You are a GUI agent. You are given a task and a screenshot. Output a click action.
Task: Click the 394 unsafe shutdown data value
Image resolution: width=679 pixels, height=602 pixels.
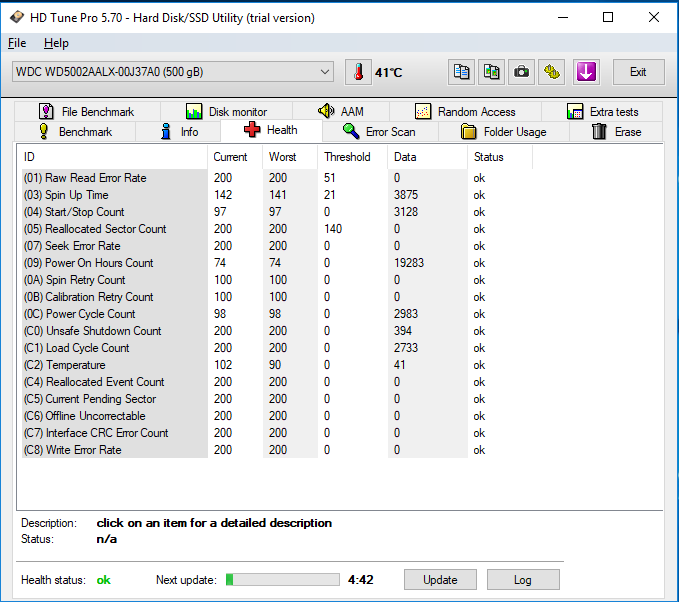tap(403, 331)
